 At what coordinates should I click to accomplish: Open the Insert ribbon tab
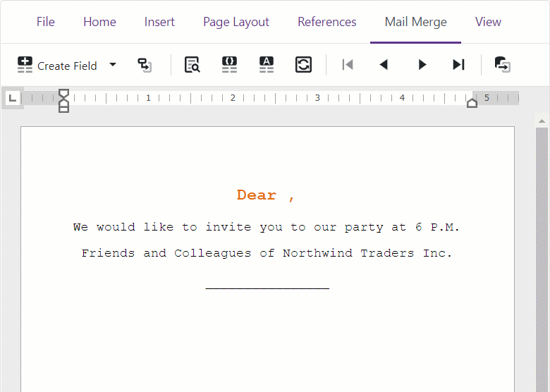pyautogui.click(x=159, y=22)
